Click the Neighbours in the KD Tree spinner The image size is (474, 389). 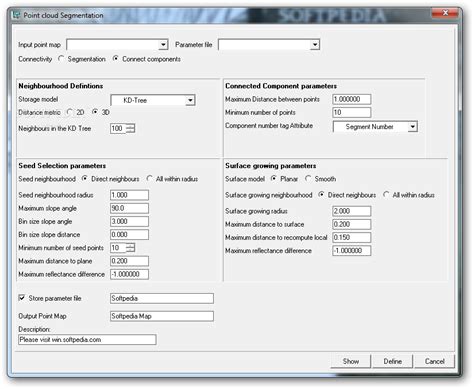pos(131,128)
